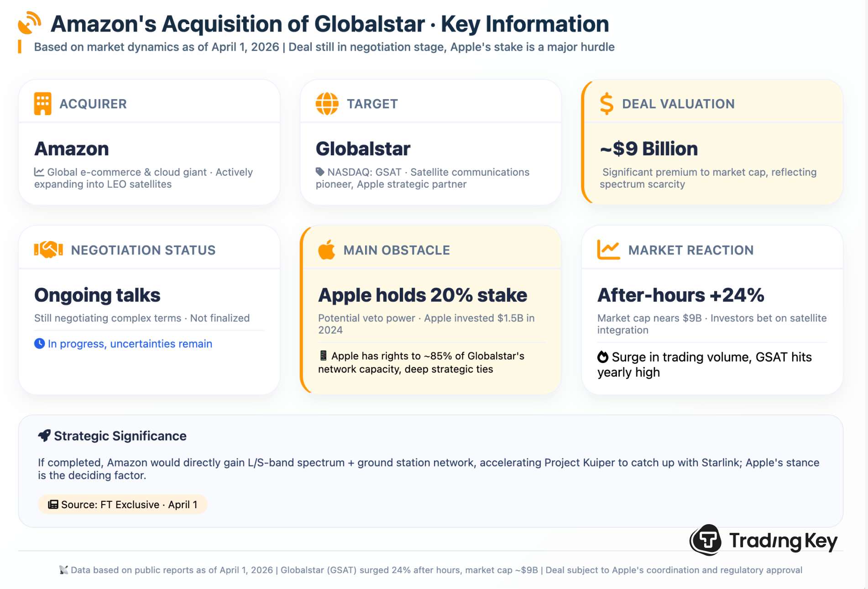Click the TradingKey logo emblem

[x=706, y=540]
